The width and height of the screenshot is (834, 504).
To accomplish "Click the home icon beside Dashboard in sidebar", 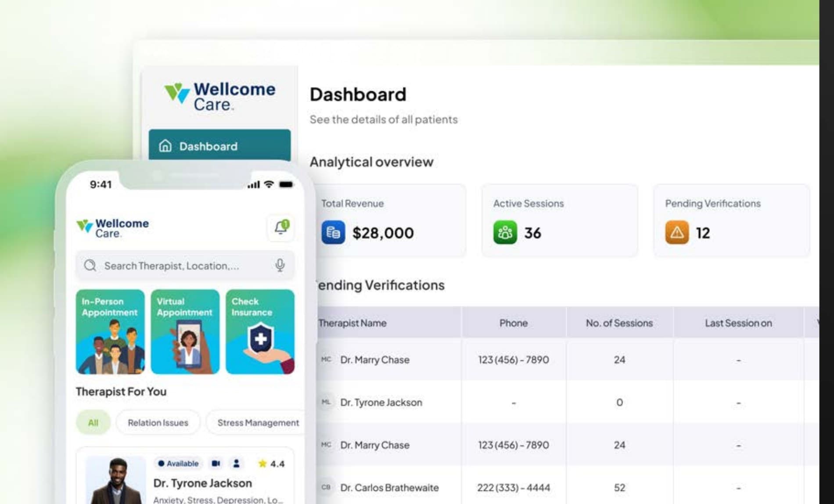I will [165, 146].
